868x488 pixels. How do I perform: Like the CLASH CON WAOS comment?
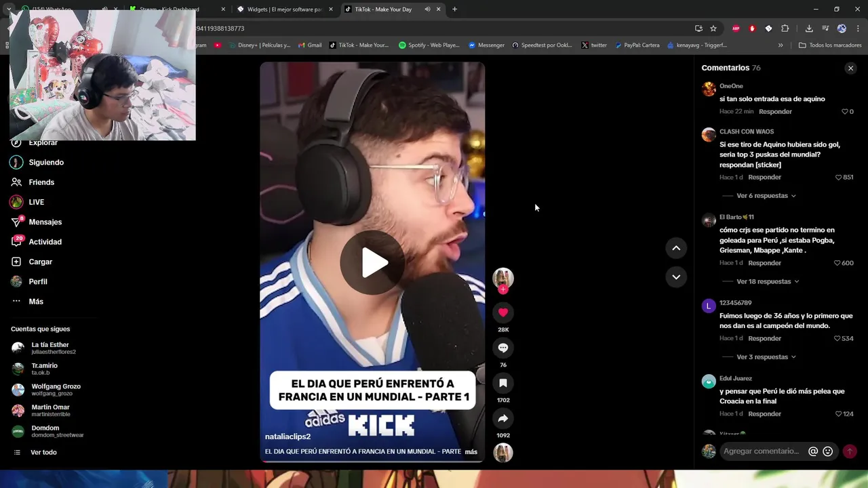point(839,178)
